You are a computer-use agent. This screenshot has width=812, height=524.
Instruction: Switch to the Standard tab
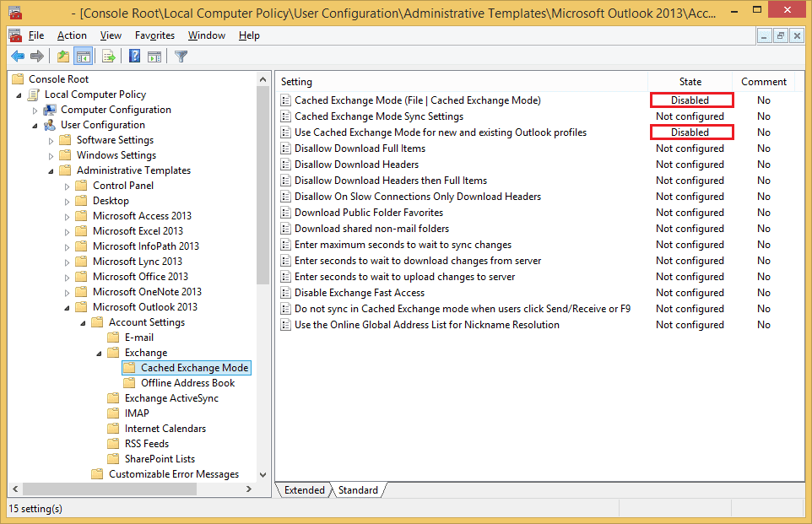[358, 489]
